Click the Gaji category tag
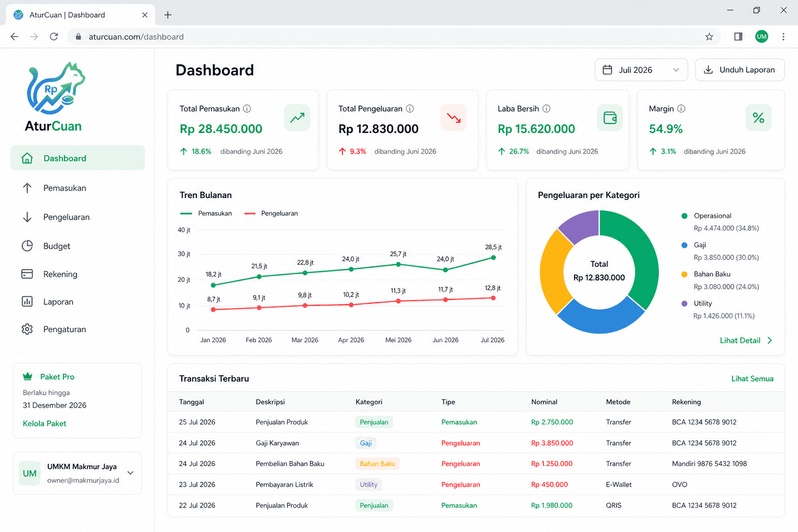798x532 pixels. [366, 443]
